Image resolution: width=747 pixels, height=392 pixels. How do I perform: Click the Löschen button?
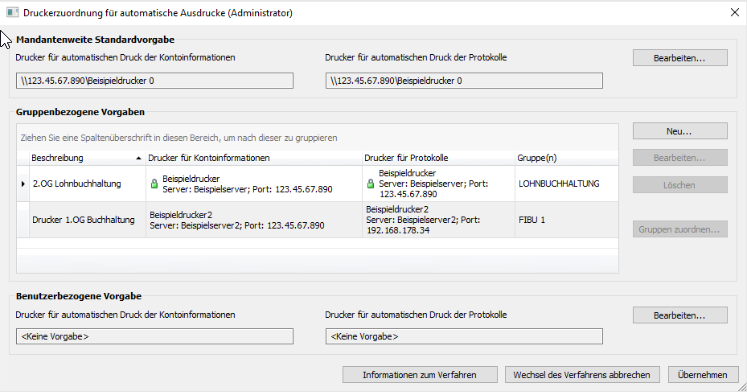pyautogui.click(x=680, y=185)
